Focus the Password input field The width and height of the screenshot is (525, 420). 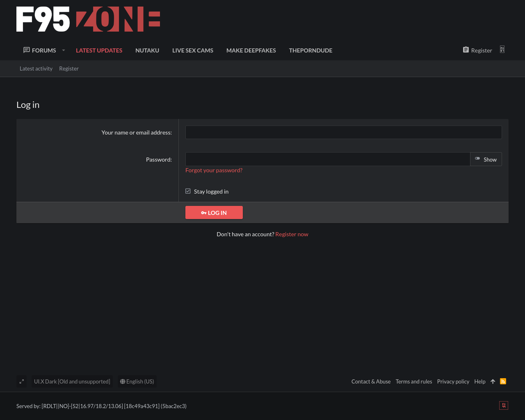[x=328, y=159]
